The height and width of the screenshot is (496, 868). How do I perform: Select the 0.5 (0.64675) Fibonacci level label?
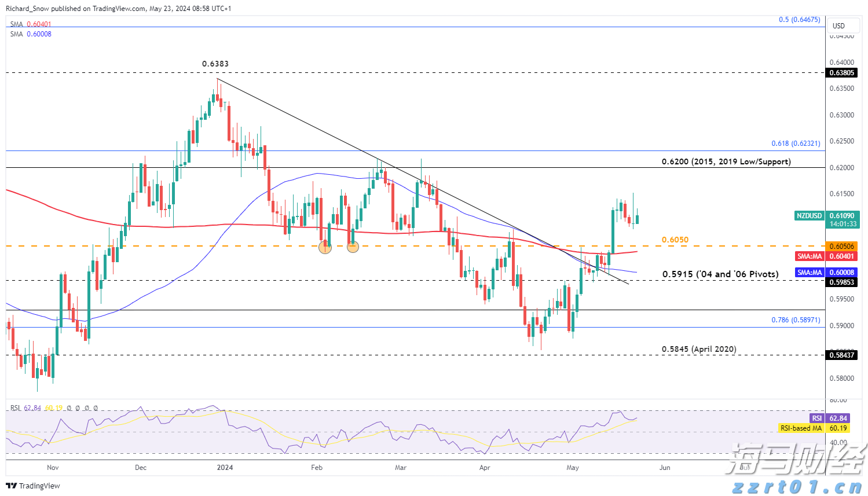click(799, 20)
